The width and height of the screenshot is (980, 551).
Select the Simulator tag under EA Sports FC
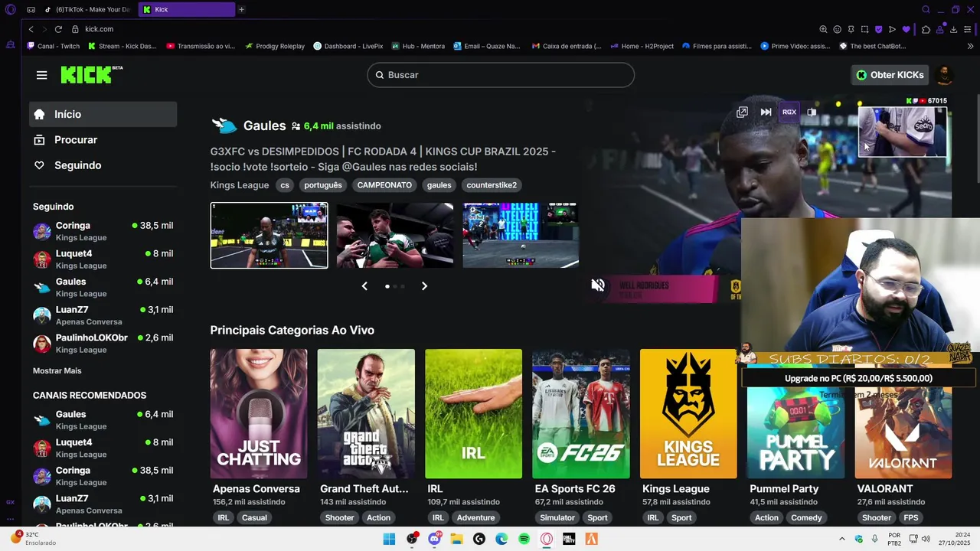[x=557, y=518]
